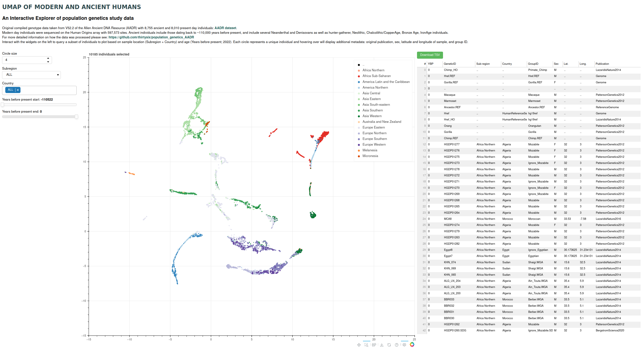Toggle the Melanesia legend entry
644x351 pixels.
coord(370,150)
